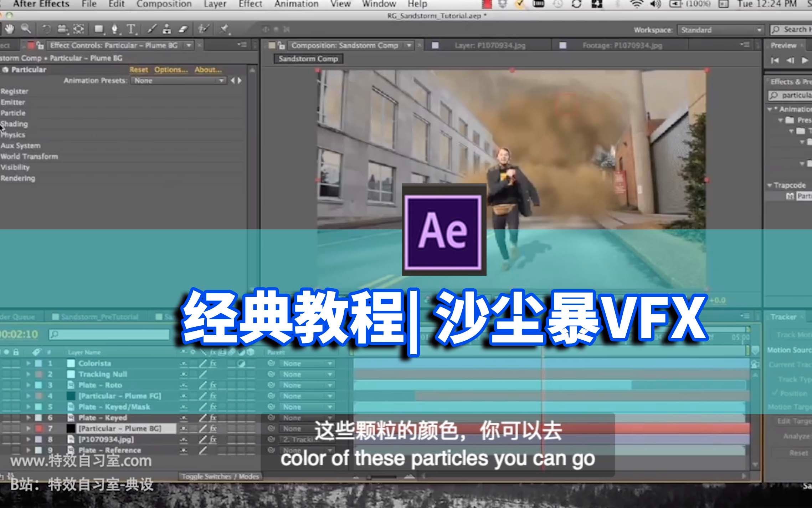Select the Puppet Pin tool
Screen dimensions: 812x508
[224, 29]
